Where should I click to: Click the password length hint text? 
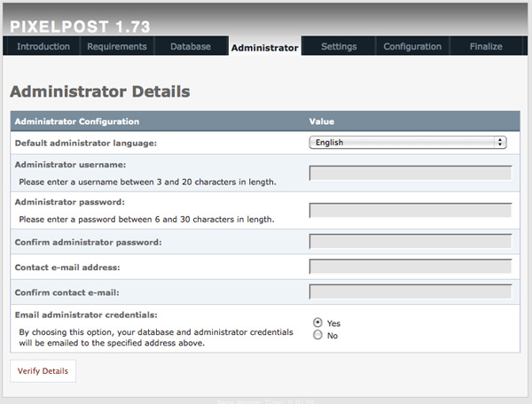(x=146, y=220)
